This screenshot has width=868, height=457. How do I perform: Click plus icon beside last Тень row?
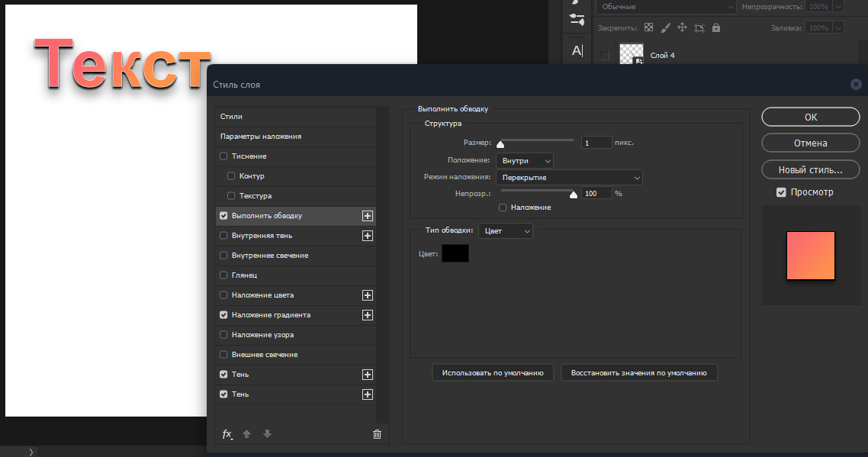(368, 394)
